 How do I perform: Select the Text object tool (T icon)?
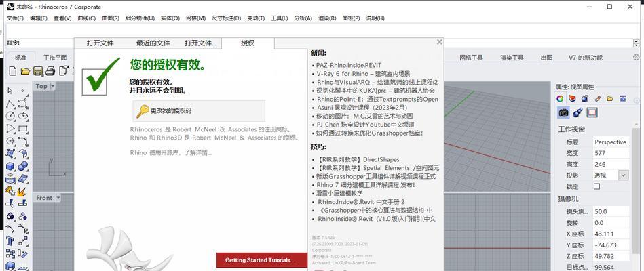pyautogui.click(x=10, y=241)
